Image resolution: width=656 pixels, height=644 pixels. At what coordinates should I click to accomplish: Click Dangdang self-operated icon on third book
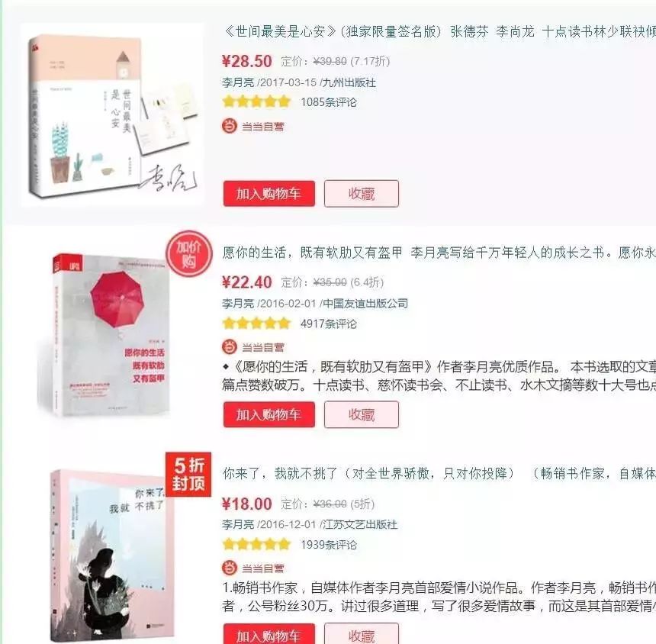click(x=230, y=568)
